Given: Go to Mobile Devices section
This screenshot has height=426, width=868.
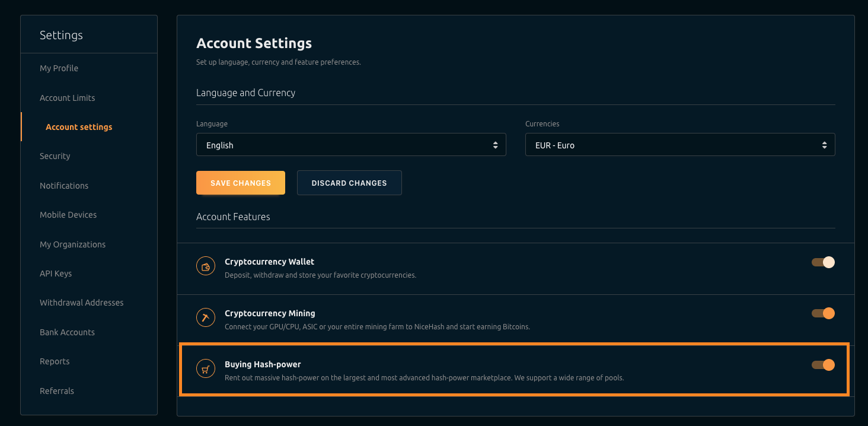Looking at the screenshot, I should tap(68, 215).
